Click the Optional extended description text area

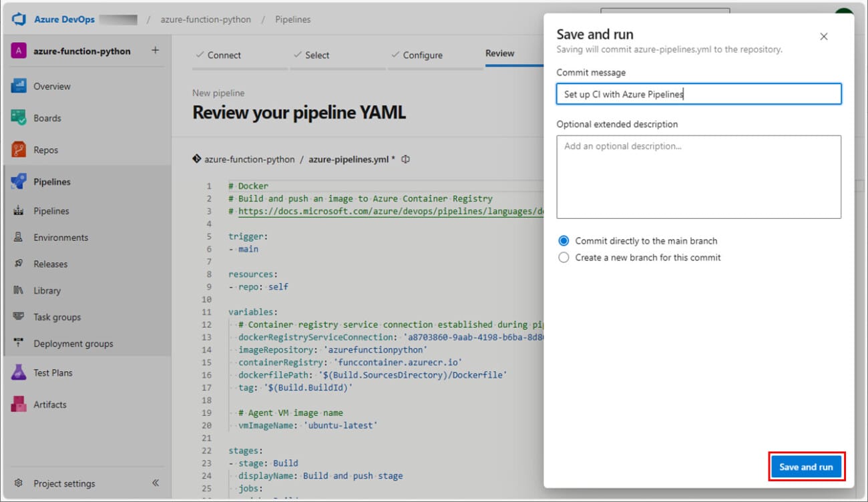pos(698,177)
